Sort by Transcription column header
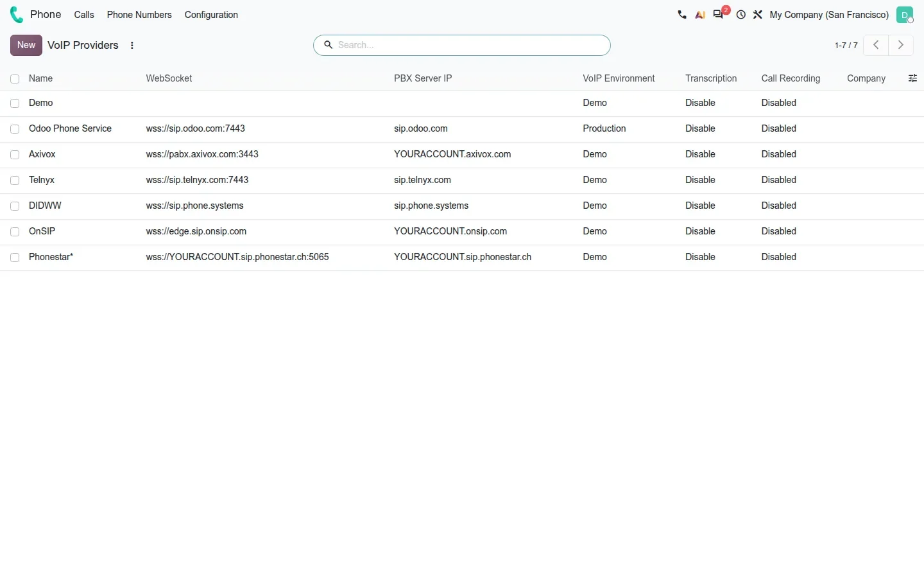 coord(711,78)
